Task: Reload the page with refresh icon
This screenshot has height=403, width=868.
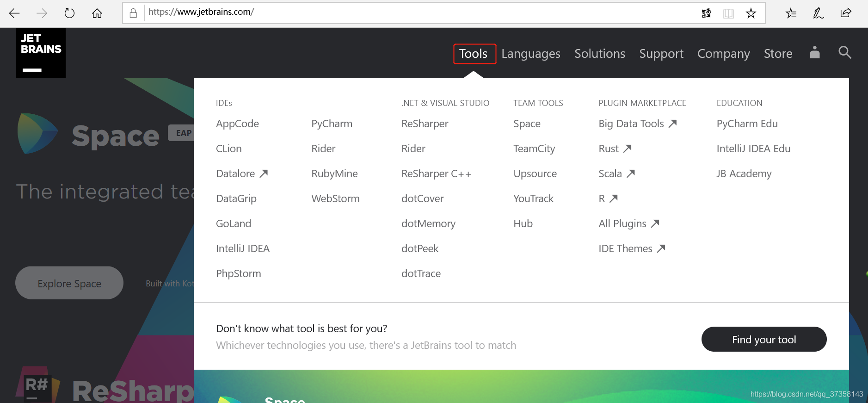Action: [69, 13]
